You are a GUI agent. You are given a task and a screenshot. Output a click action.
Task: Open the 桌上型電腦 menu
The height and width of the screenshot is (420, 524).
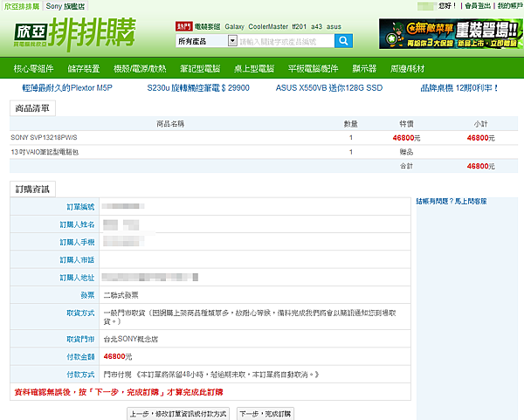tap(254, 68)
